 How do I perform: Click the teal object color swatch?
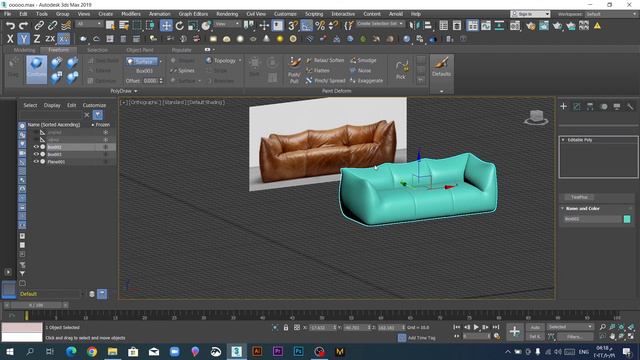pyautogui.click(x=627, y=219)
